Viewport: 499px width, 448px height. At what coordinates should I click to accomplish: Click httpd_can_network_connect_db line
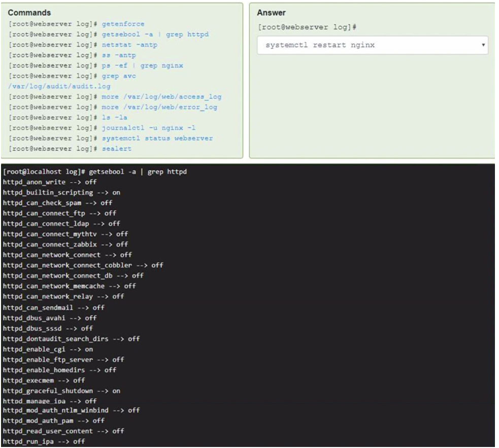click(73, 275)
